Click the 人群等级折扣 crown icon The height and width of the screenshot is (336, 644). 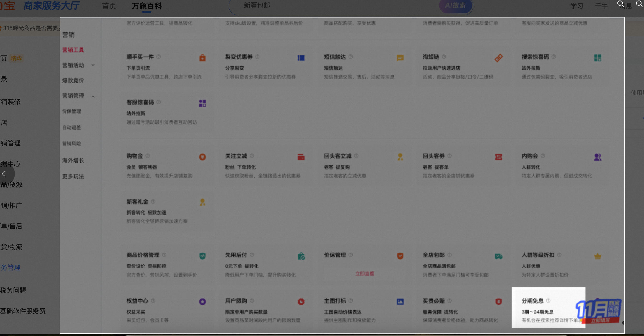coord(597,256)
